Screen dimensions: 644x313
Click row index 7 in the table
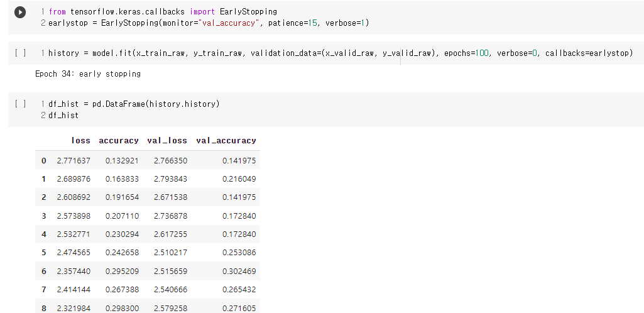click(x=44, y=290)
